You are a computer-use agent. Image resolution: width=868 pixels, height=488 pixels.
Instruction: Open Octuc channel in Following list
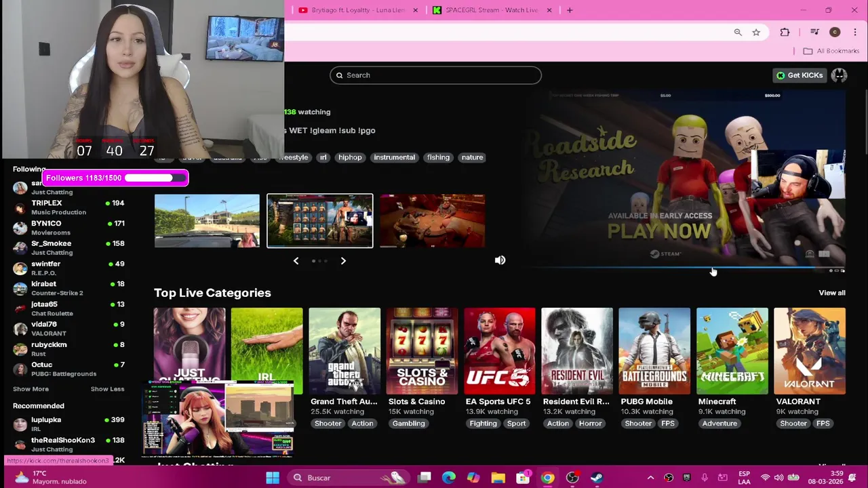(x=68, y=369)
